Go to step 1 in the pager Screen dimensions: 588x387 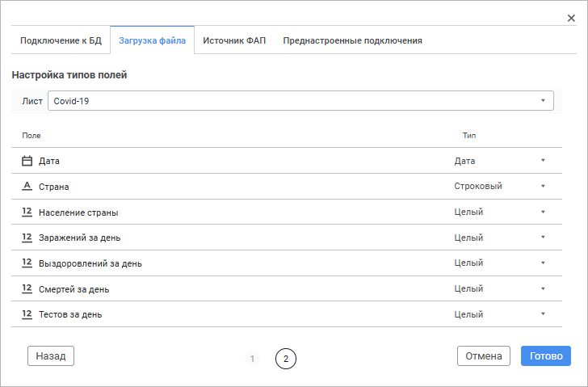tap(252, 359)
